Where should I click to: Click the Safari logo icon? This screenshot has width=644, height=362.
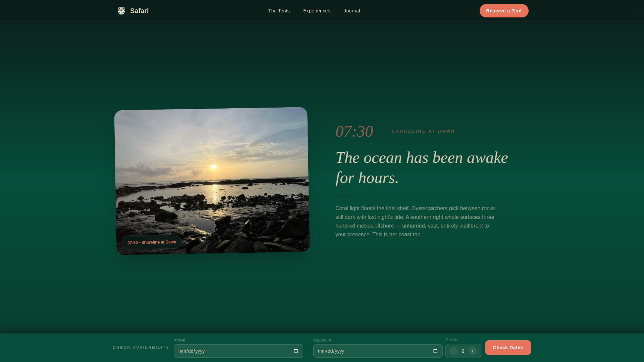[121, 11]
